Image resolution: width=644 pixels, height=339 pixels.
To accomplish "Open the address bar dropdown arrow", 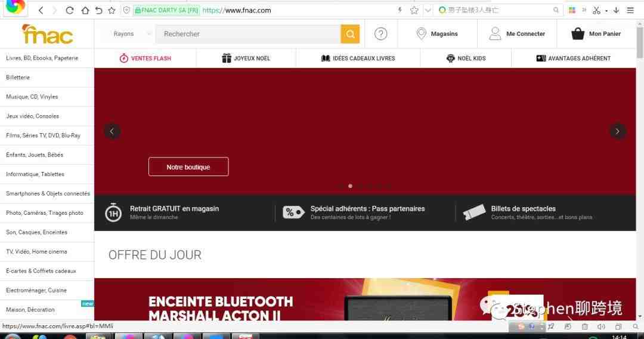I will tap(428, 10).
